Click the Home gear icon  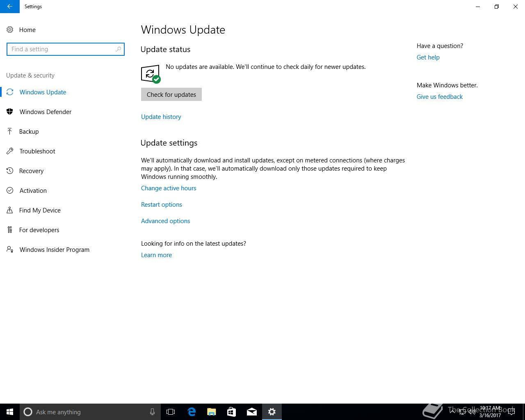(x=10, y=30)
